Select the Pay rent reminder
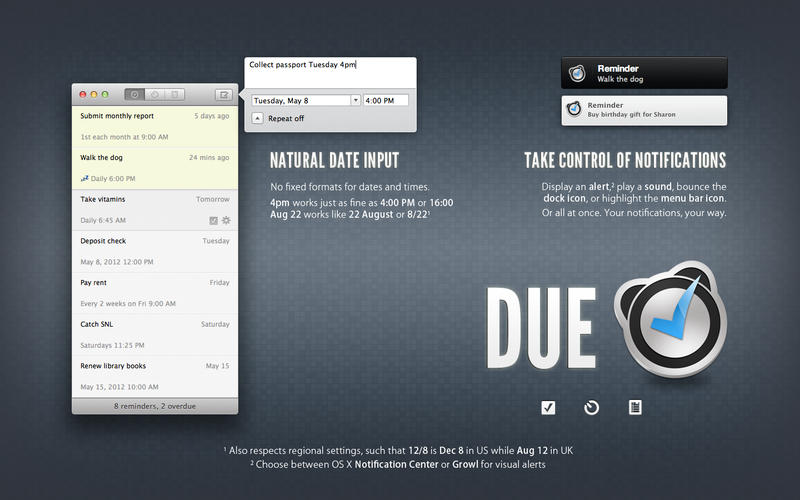Screen dimensions: 800x500 pyautogui.click(x=155, y=293)
